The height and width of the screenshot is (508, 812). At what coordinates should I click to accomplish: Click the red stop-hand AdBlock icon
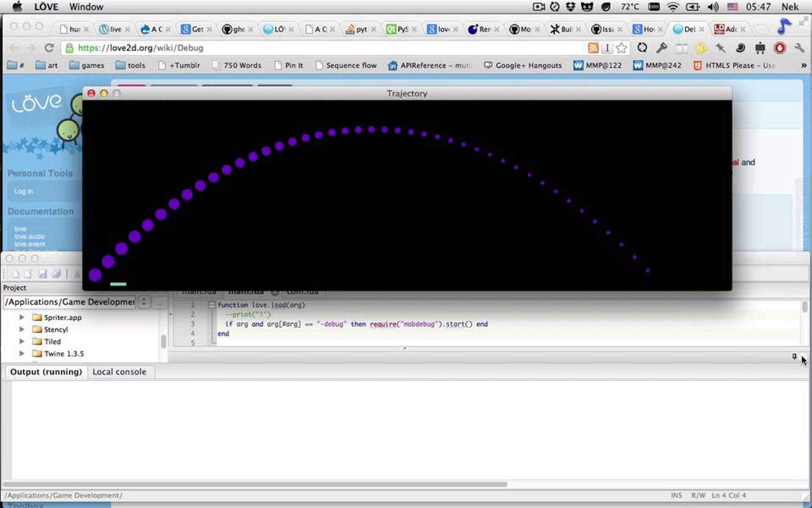780,48
